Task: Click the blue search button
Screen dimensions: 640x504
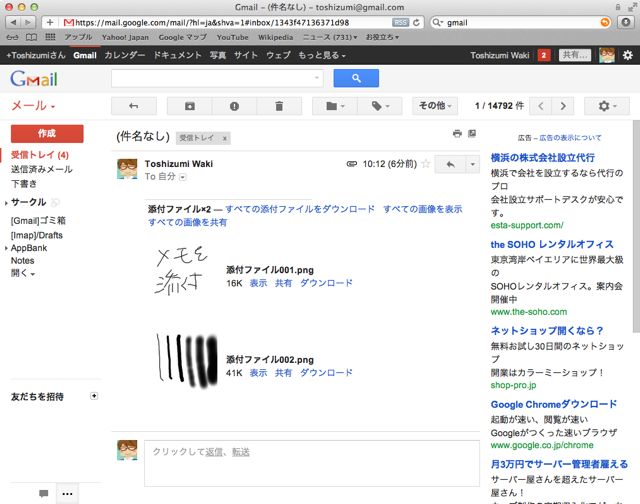Action: coord(356,78)
